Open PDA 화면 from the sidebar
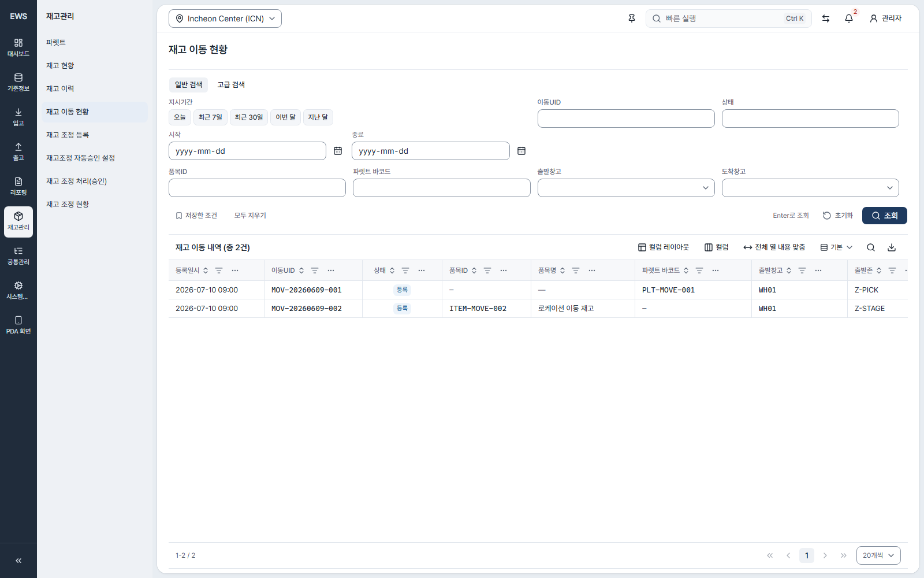 point(18,325)
